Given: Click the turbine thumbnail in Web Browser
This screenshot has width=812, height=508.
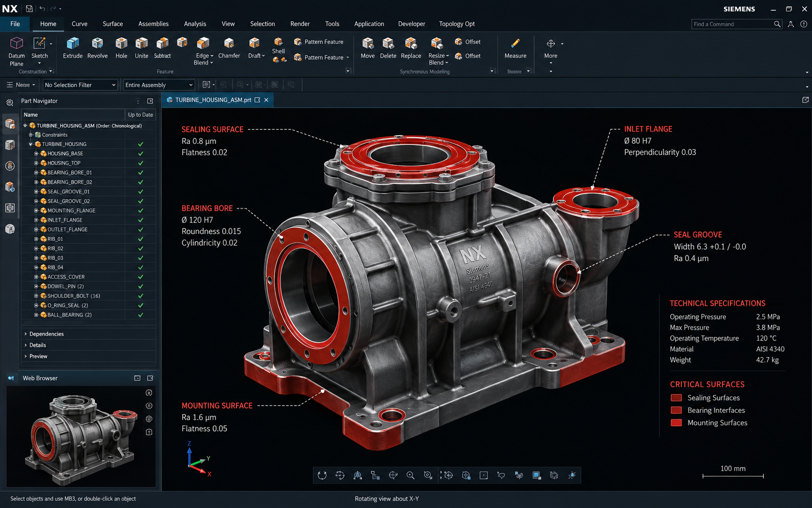Looking at the screenshot, I should point(81,436).
